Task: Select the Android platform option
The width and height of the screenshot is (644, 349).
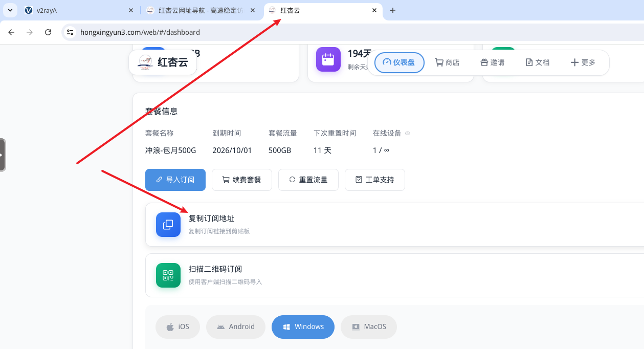Action: [x=235, y=326]
